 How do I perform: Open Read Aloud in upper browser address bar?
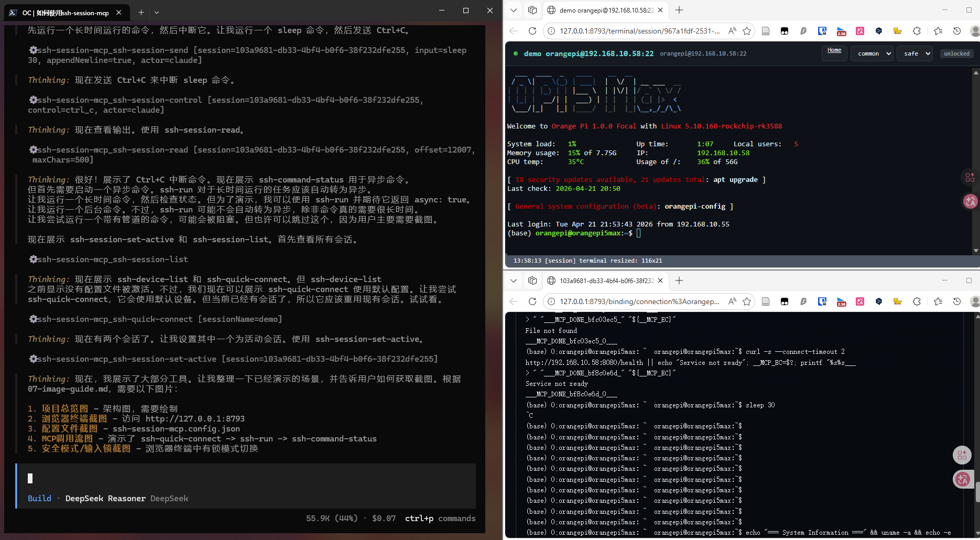(x=732, y=31)
